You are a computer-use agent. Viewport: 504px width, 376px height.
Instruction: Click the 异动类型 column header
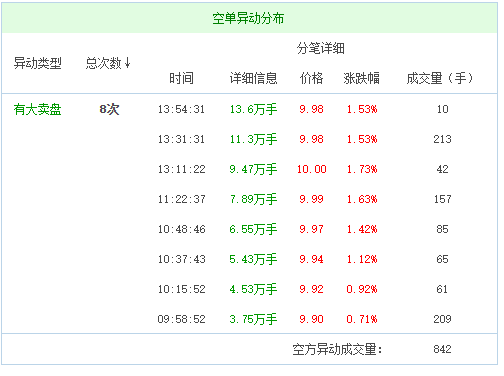tap(38, 63)
